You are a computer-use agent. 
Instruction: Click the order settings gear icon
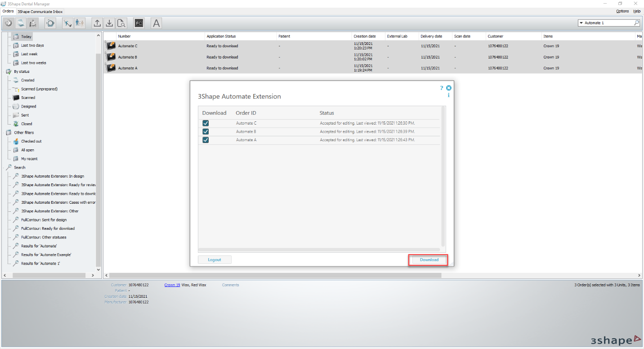coord(50,22)
